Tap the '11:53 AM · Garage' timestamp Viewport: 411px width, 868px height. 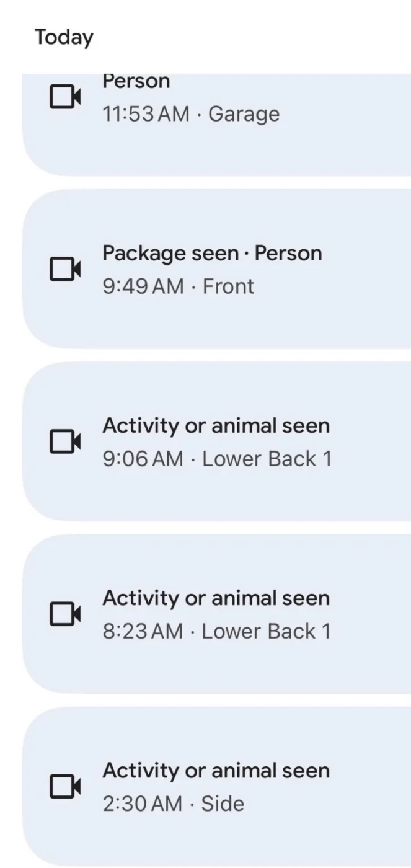tap(191, 114)
